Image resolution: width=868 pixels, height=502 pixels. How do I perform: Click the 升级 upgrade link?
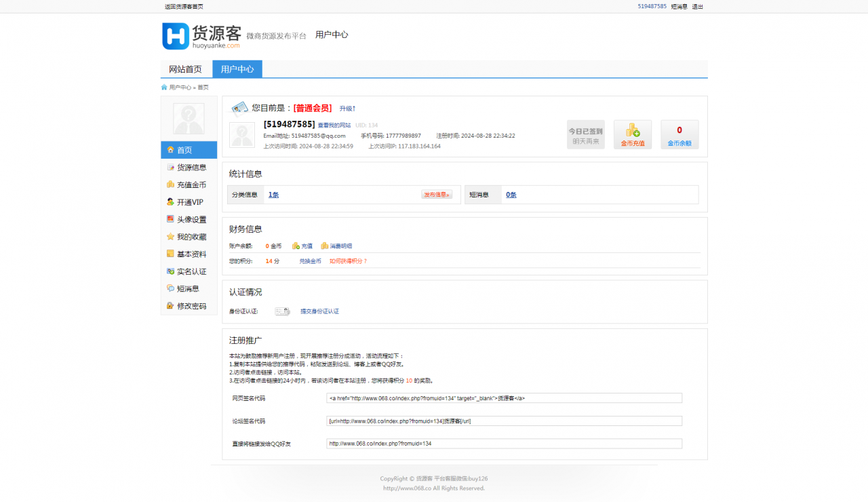pos(347,108)
